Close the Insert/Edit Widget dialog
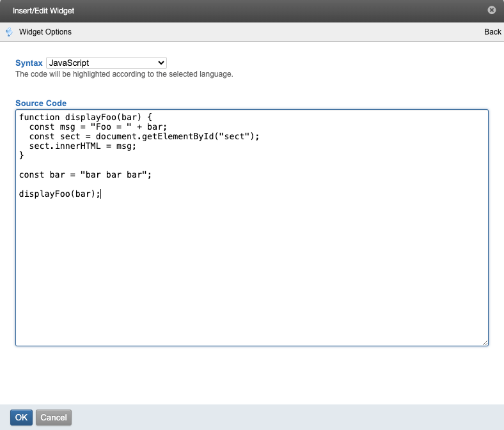Screen dimensions: 504x430 pos(491,10)
